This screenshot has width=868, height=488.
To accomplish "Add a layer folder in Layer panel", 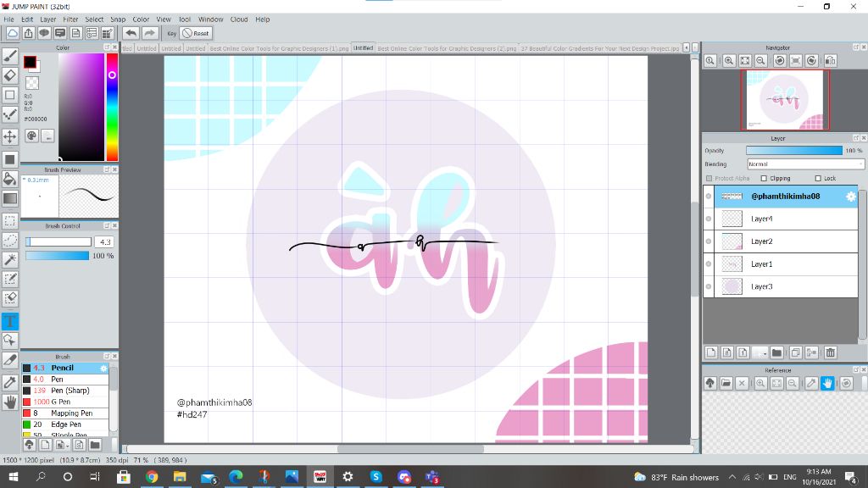I will 776,352.
